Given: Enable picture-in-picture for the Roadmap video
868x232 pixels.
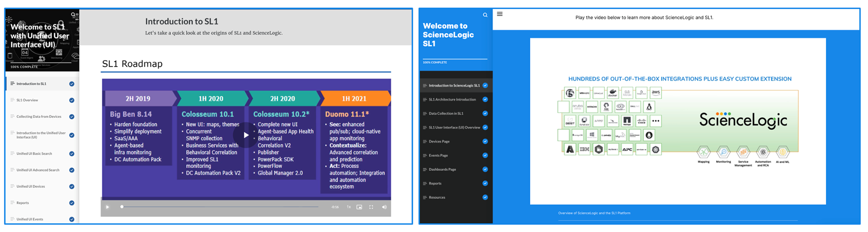Looking at the screenshot, I should point(359,207).
